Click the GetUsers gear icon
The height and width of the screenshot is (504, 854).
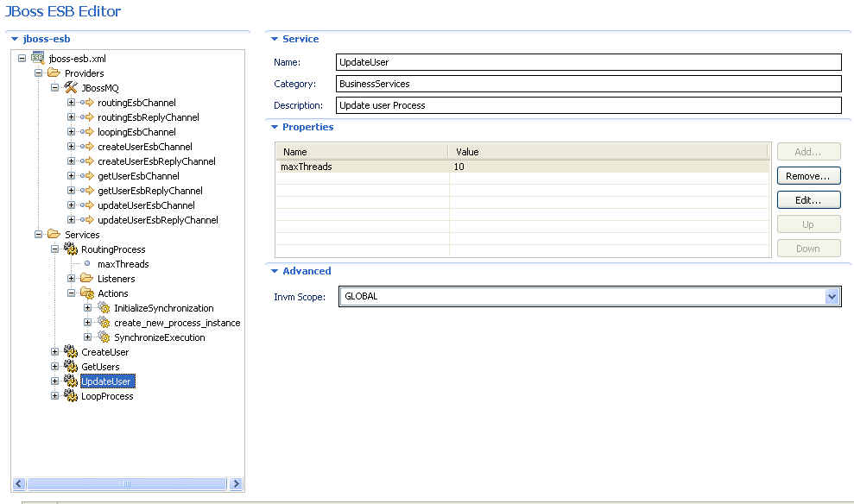point(70,366)
